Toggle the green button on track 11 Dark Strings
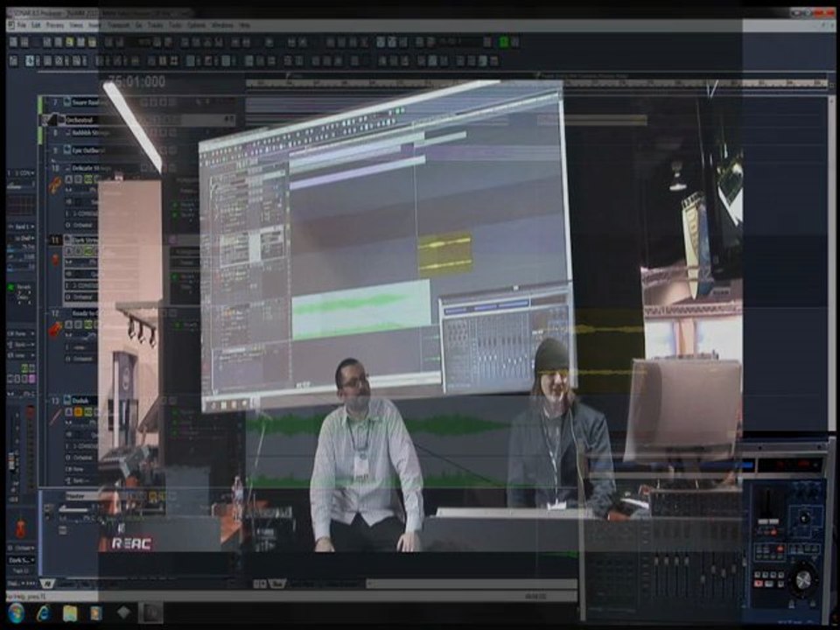This screenshot has height=630, width=840. point(87,251)
